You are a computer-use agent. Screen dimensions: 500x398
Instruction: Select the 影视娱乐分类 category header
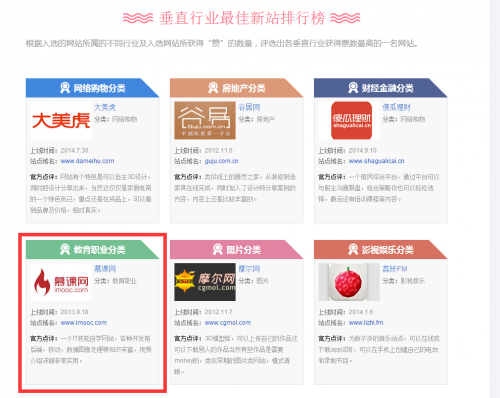pos(381,250)
